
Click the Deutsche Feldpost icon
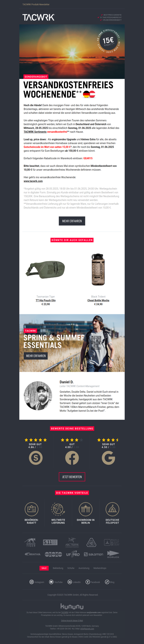pyautogui.click(x=112, y=509)
